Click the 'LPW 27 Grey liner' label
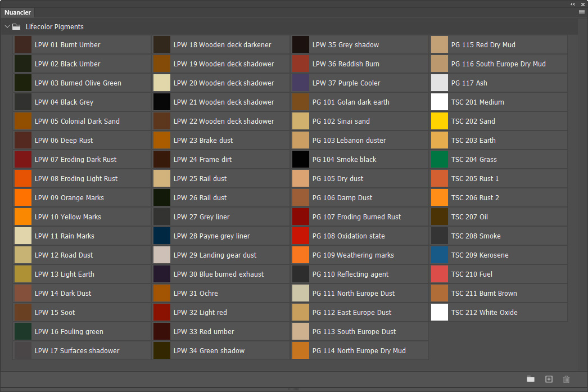The height and width of the screenshot is (392, 588). tap(201, 217)
